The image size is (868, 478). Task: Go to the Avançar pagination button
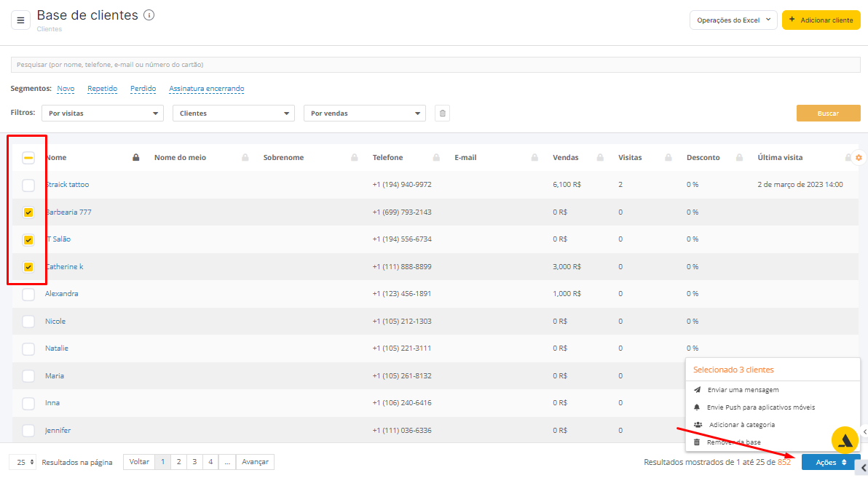[x=255, y=462]
